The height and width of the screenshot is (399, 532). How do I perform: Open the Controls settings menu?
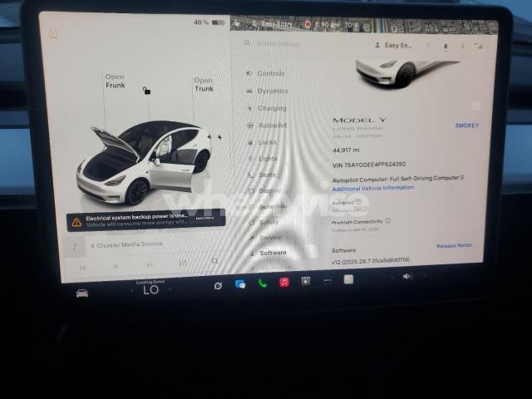click(x=266, y=73)
